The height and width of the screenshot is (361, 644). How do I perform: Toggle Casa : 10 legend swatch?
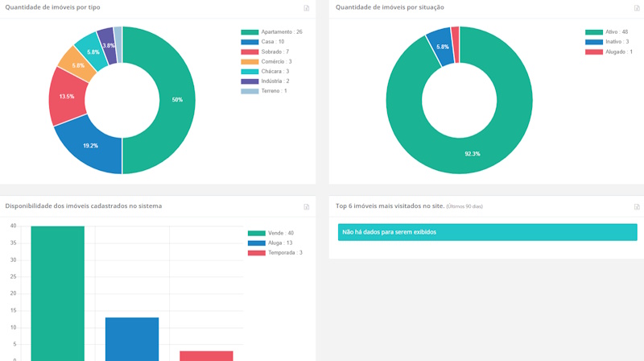click(250, 42)
